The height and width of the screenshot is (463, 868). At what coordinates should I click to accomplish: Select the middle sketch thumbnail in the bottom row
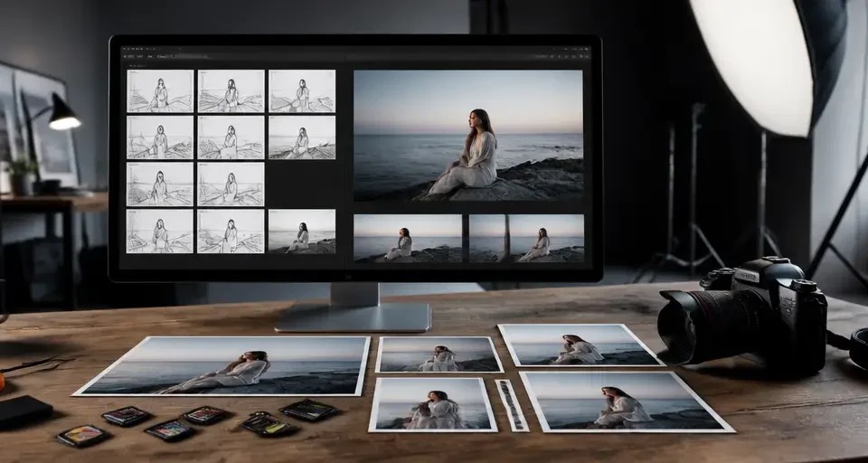pyautogui.click(x=231, y=231)
